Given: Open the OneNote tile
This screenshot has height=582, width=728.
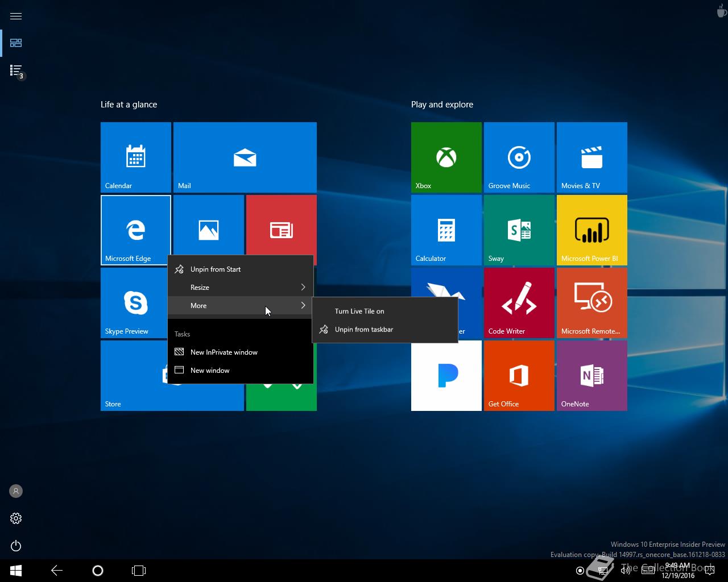Looking at the screenshot, I should point(592,376).
